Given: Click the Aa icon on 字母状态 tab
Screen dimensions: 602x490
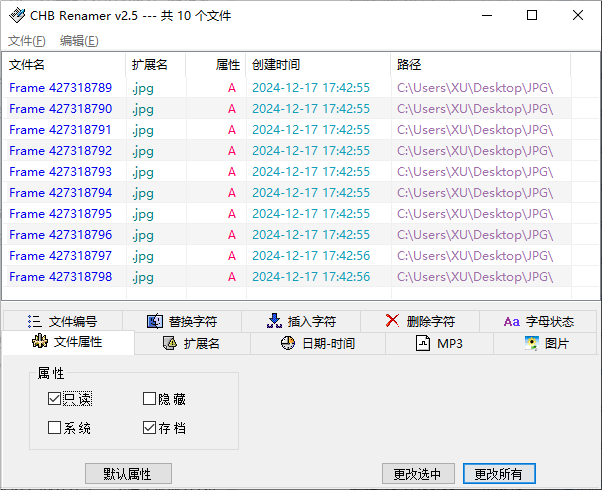Looking at the screenshot, I should coord(512,321).
